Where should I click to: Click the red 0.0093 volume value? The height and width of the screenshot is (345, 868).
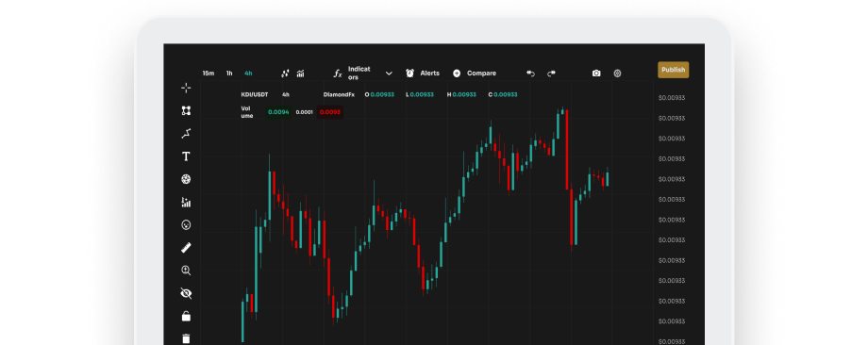330,112
